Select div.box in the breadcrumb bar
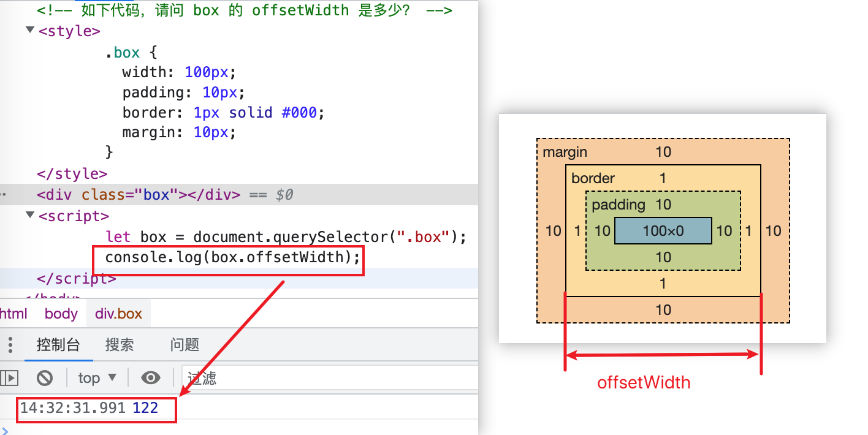This screenshot has height=435, width=868. coord(118,314)
